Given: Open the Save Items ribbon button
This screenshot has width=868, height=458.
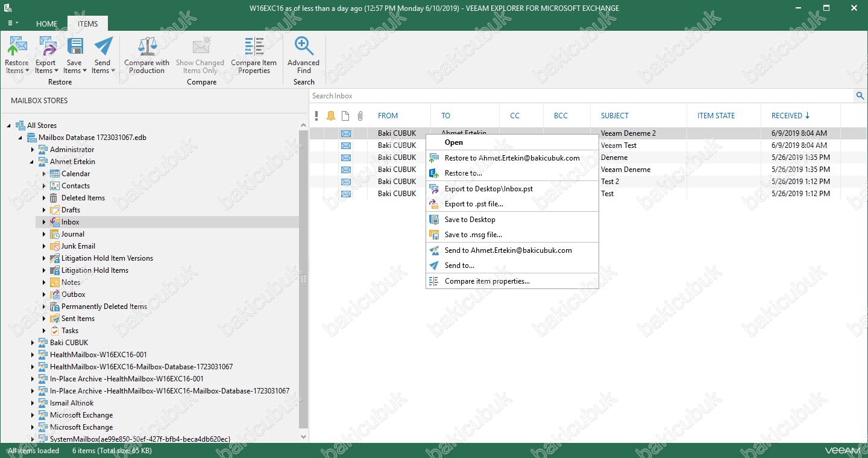Looking at the screenshot, I should [75, 55].
